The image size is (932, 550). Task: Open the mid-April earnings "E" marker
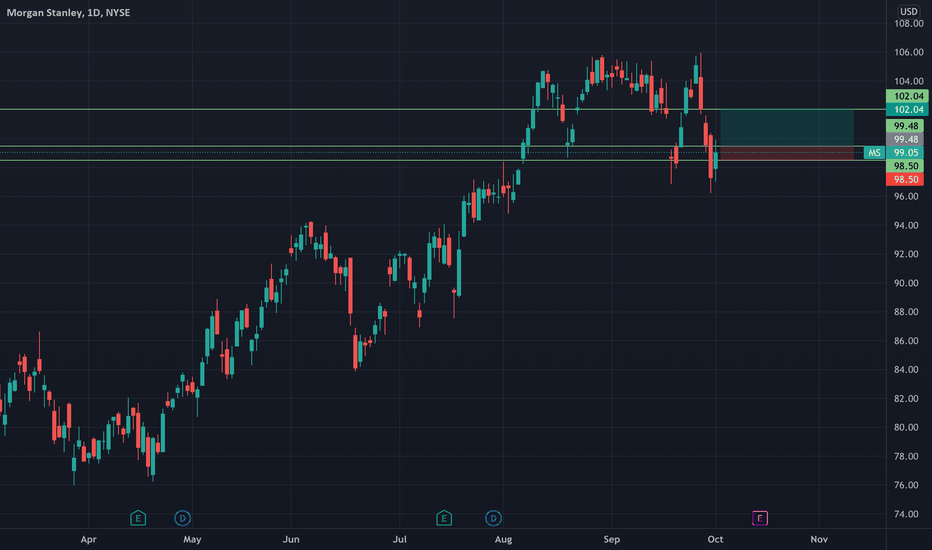click(x=138, y=518)
